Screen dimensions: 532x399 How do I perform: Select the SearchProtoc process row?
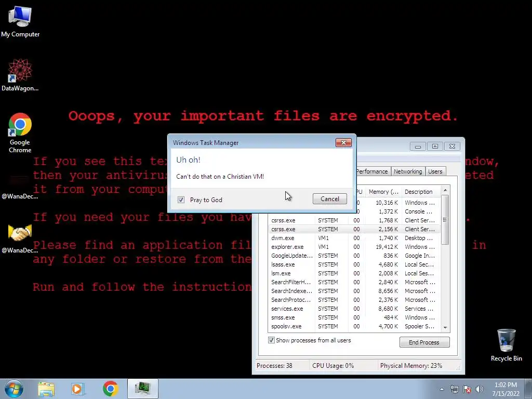coord(354,300)
